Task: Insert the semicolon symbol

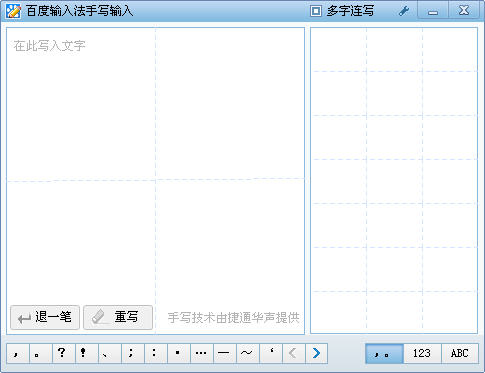Action: (133, 353)
